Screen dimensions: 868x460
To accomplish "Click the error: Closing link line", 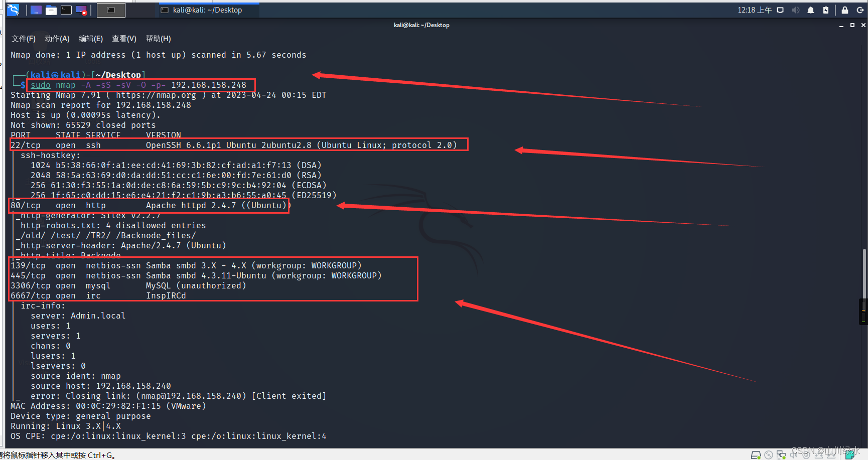I will tap(179, 396).
